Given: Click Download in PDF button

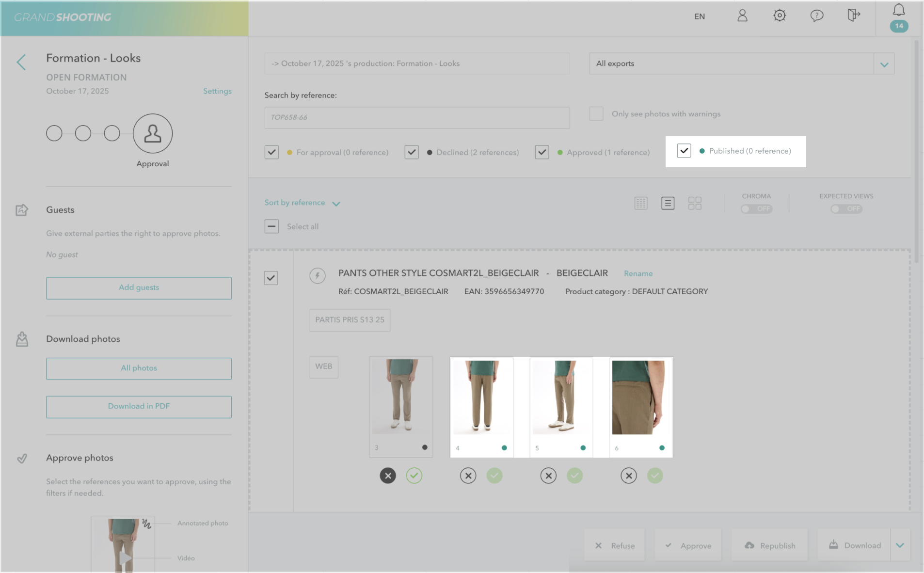Looking at the screenshot, I should point(139,407).
